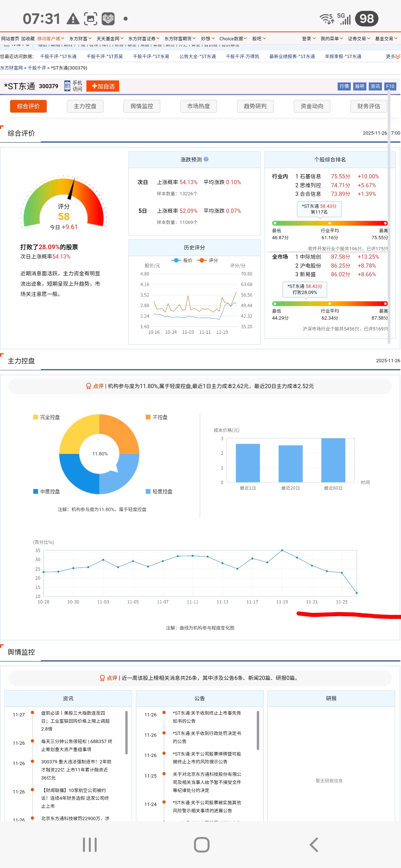The image size is (401, 868).
Task: Open 行情 quick link button
Action: coord(344,86)
